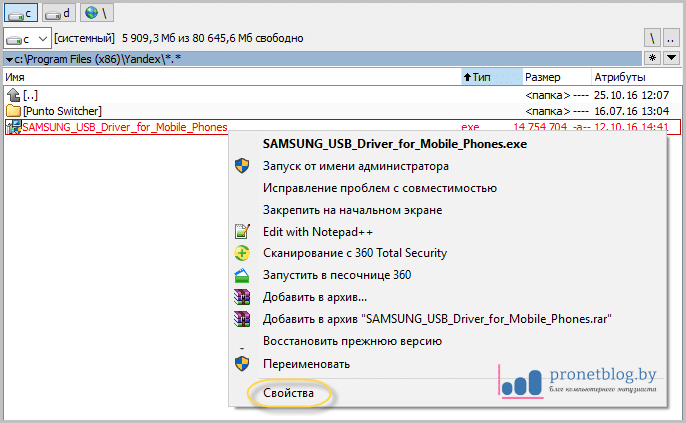Switch to drive c button
Viewport: 686px width, 423px height.
pos(21,13)
